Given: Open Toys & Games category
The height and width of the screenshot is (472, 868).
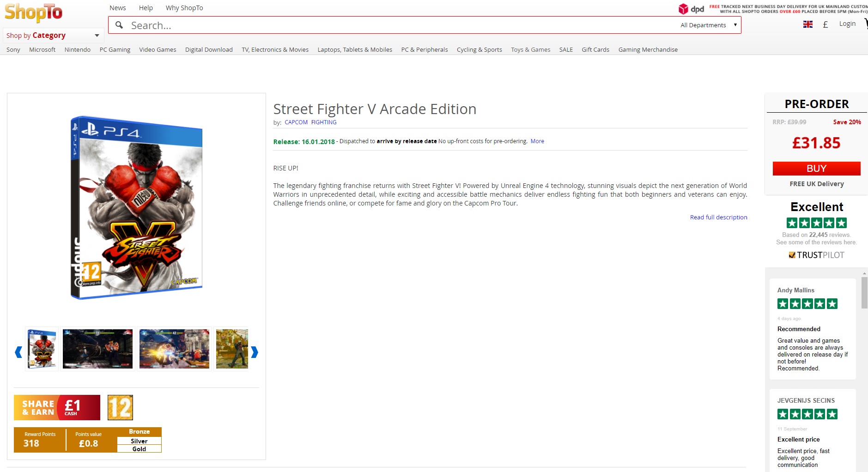Looking at the screenshot, I should coord(531,49).
